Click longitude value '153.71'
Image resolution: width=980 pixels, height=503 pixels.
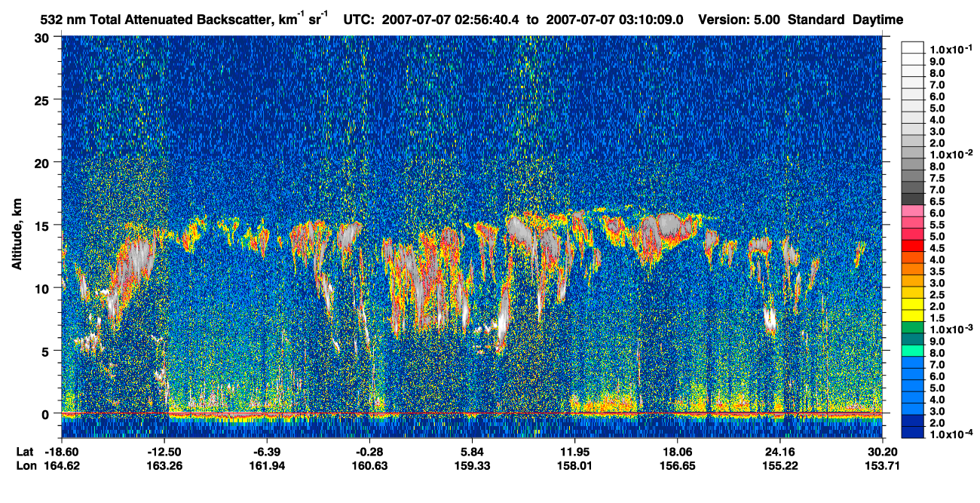pos(884,465)
